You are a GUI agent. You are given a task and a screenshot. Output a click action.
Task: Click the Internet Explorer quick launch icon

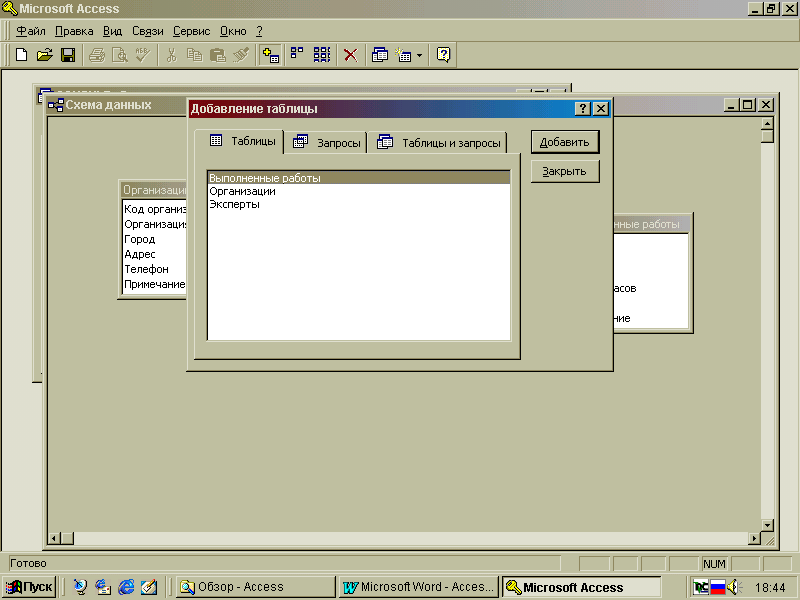pos(126,587)
